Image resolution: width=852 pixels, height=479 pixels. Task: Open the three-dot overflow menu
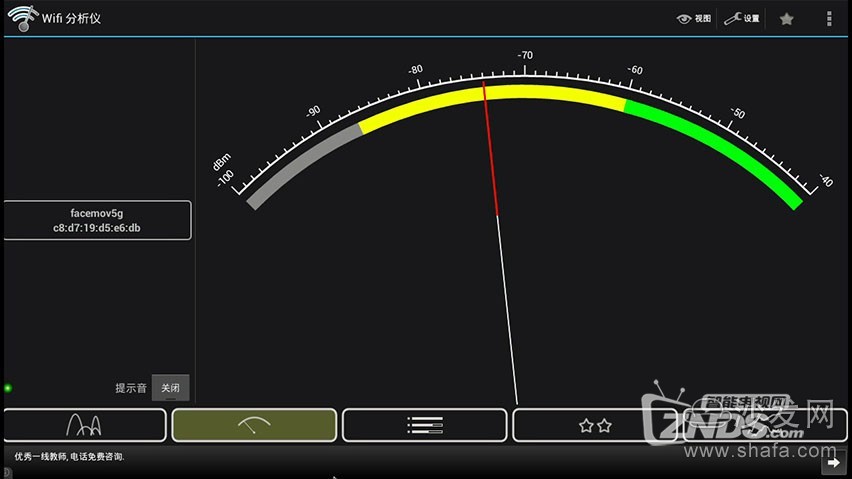[829, 18]
